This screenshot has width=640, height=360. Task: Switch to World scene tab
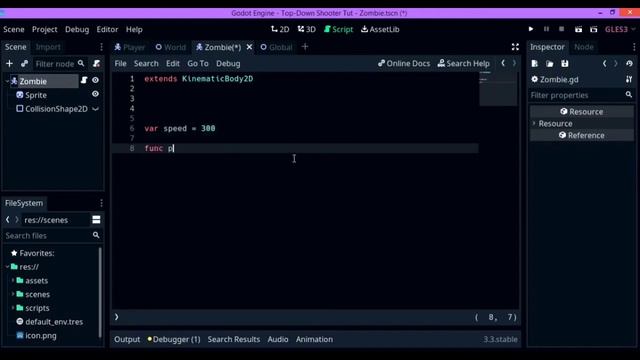[171, 47]
